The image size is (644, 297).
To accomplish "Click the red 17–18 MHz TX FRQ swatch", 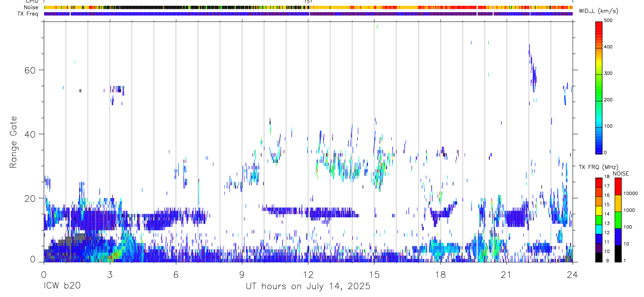I will click(598, 182).
